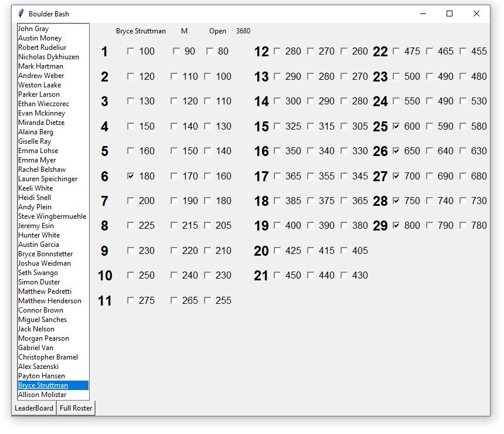Image resolution: width=504 pixels, height=434 pixels.
Task: Check the 100 box for problem 1
Action: [131, 52]
